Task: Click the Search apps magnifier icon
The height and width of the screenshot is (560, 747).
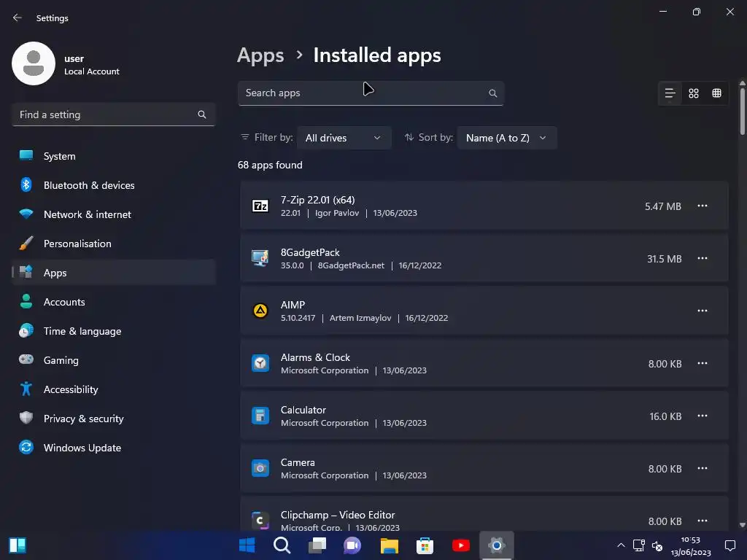Action: point(493,93)
